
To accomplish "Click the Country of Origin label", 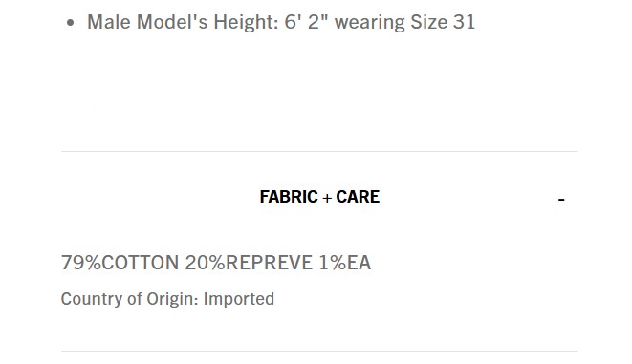I will [x=129, y=299].
